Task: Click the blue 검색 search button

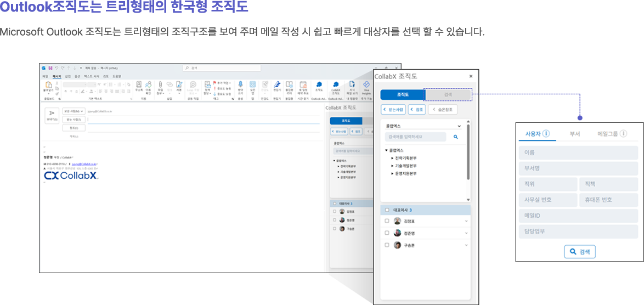Action: (x=579, y=252)
